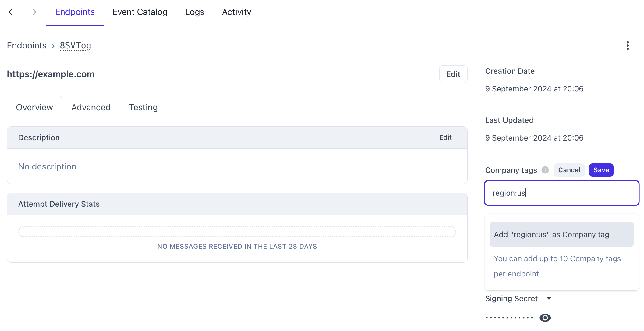Expand the Signing Secret section chevron
Viewport: 644px width, 331px height.
[x=549, y=299]
